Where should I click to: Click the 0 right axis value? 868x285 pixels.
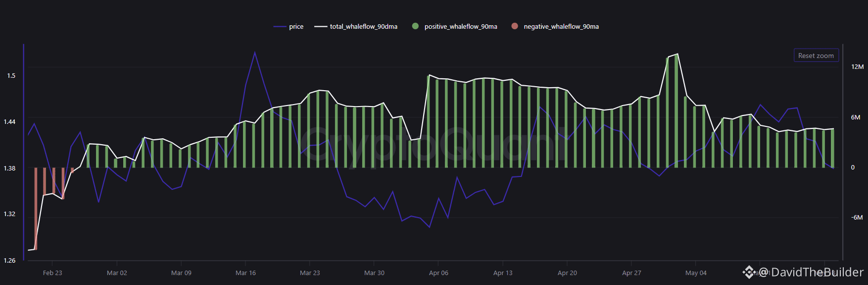[x=853, y=168]
